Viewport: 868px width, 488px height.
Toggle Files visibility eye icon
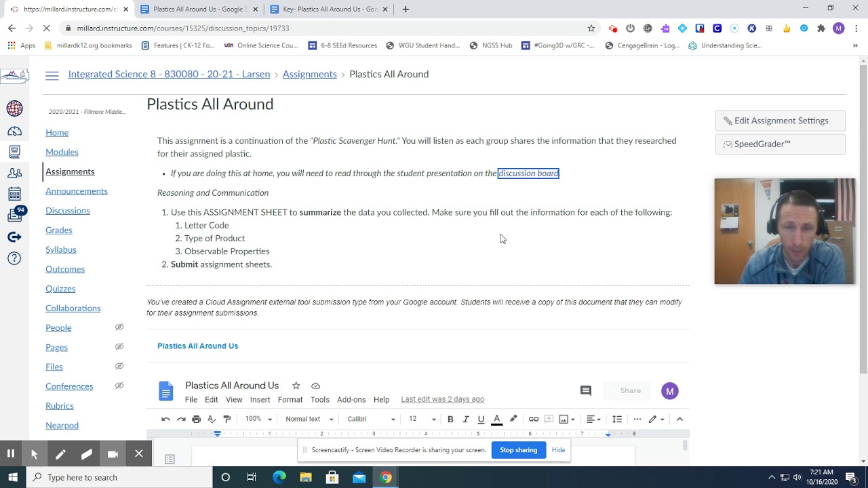(119, 366)
